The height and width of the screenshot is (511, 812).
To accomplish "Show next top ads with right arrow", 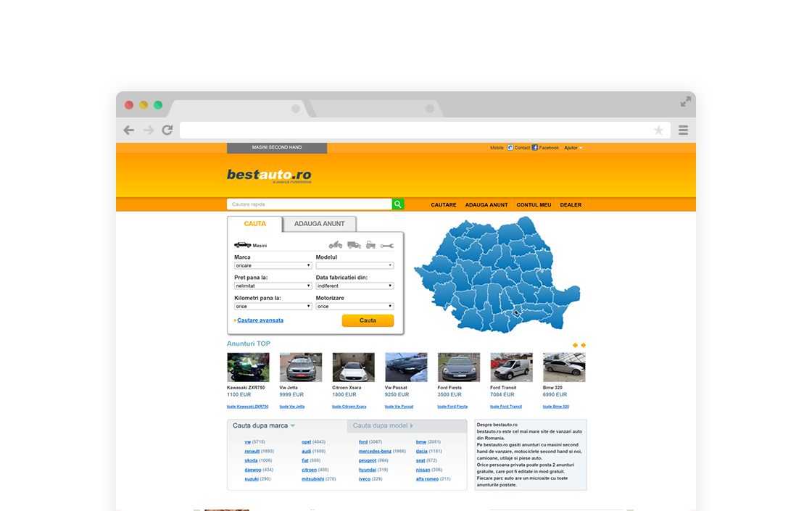I will tap(583, 345).
